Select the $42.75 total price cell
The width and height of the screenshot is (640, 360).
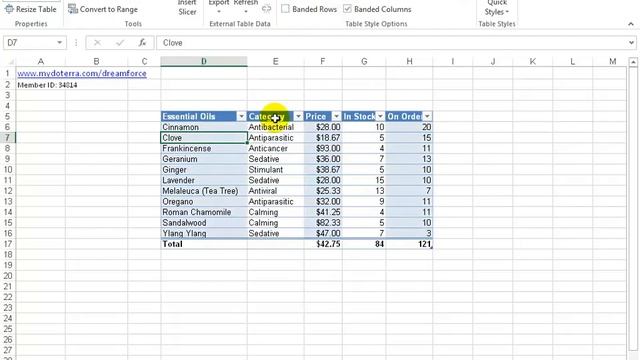(323, 244)
